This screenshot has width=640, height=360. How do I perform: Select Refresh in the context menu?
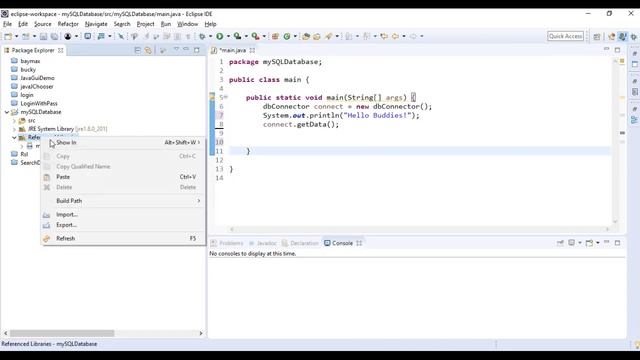coord(123,238)
